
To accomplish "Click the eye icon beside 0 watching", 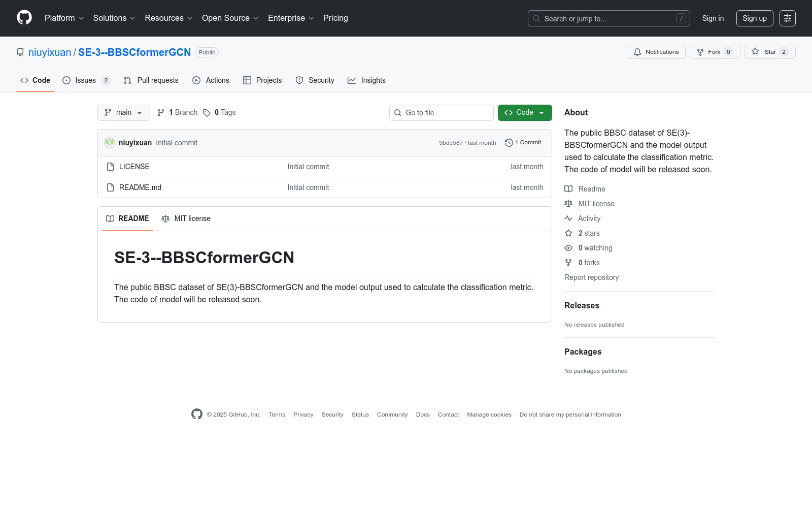I will click(568, 248).
